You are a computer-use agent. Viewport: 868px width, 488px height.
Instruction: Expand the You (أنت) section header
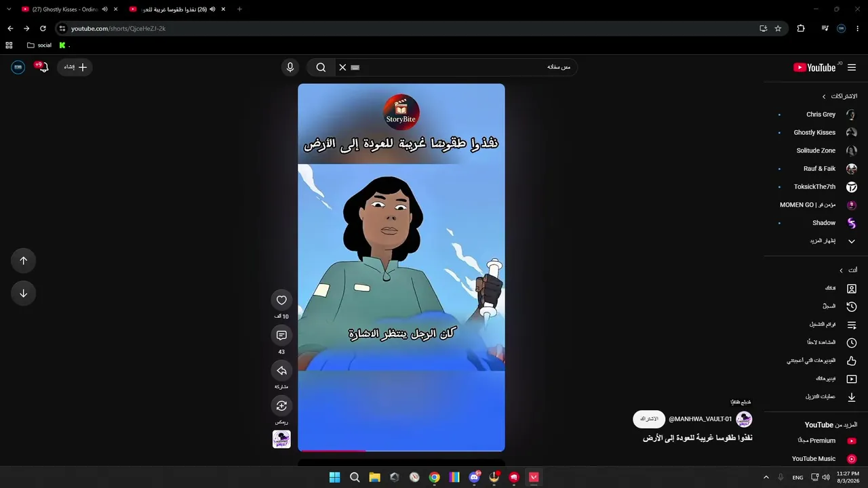coord(848,270)
